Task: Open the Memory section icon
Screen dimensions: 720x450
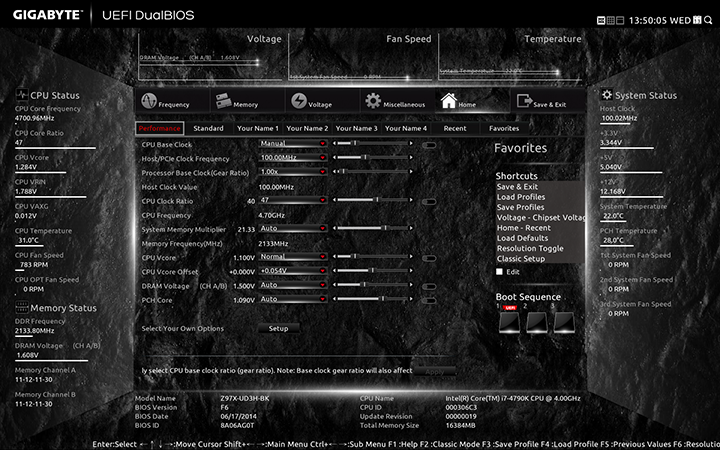Action: (236, 102)
